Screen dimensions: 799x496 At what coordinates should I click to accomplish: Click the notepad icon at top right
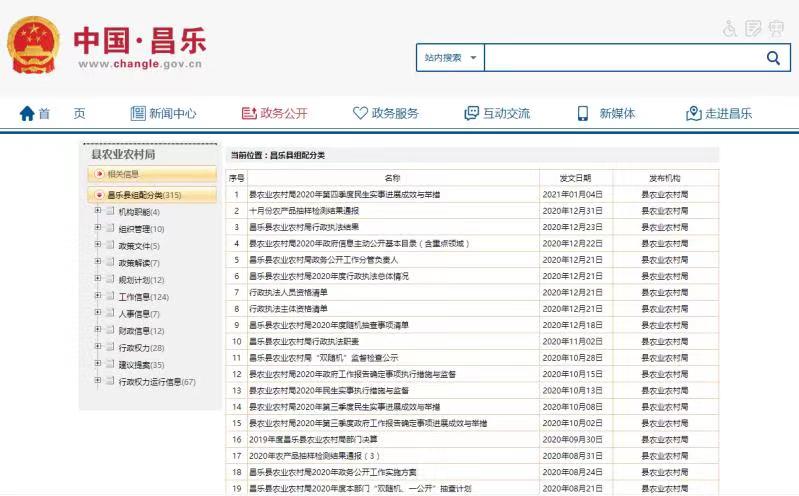[753, 28]
